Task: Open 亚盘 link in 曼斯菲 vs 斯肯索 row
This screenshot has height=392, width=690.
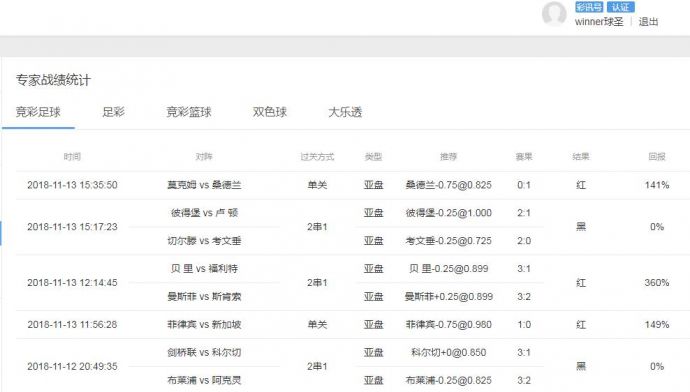Action: click(373, 297)
